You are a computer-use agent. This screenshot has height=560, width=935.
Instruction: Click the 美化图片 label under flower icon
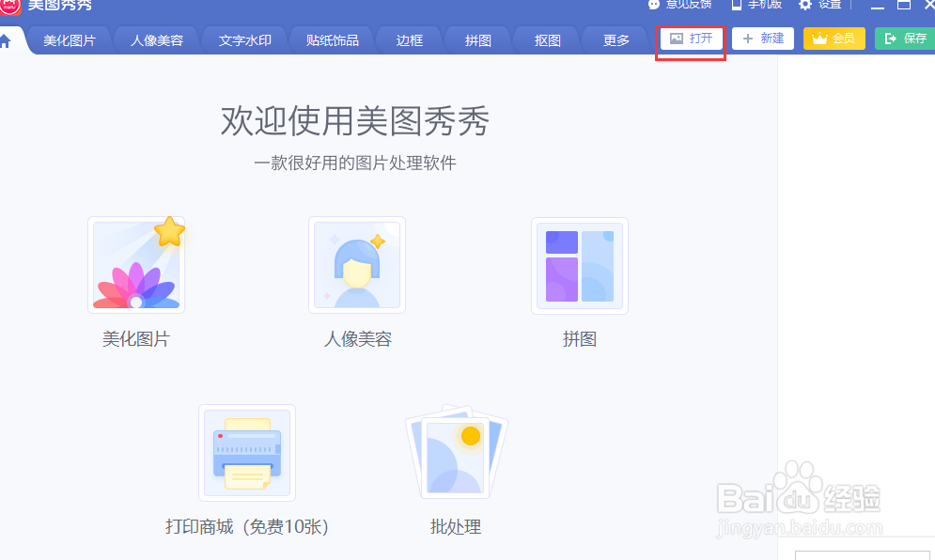pyautogui.click(x=136, y=339)
